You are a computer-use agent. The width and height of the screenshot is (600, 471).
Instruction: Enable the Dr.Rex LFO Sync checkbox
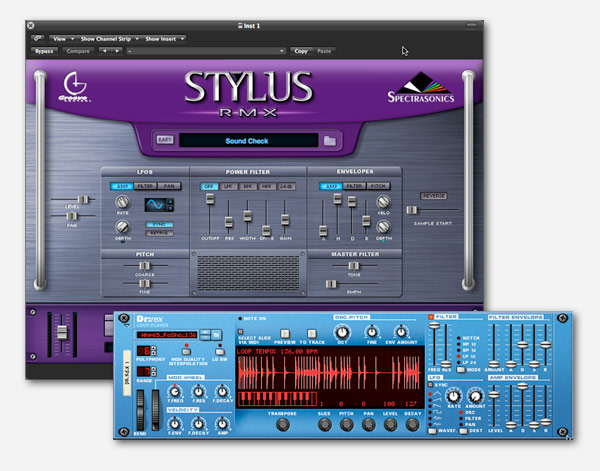[430, 385]
